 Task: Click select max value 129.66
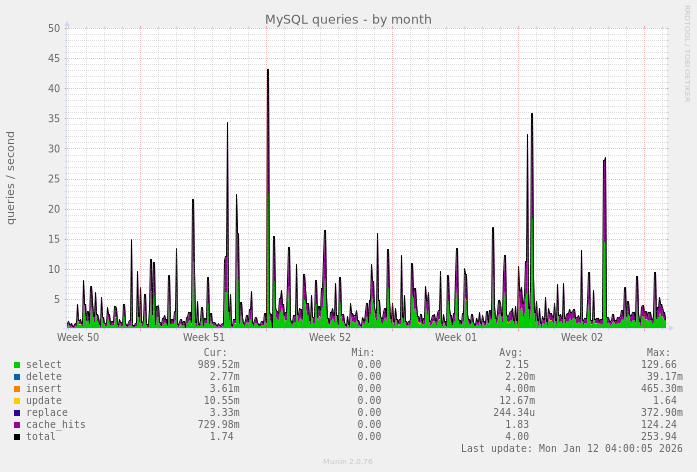click(658, 364)
